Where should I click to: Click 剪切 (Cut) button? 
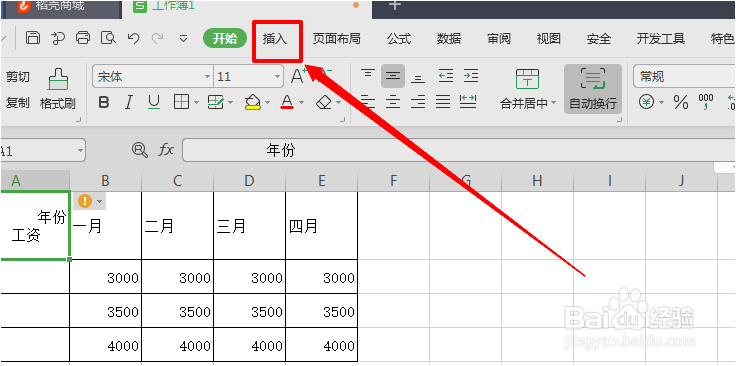pyautogui.click(x=18, y=77)
